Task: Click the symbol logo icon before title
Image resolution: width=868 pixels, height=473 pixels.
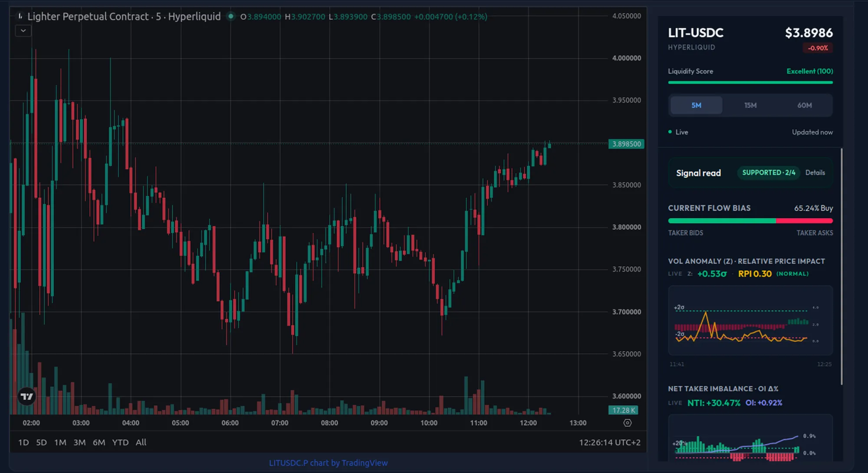Action: pos(20,16)
